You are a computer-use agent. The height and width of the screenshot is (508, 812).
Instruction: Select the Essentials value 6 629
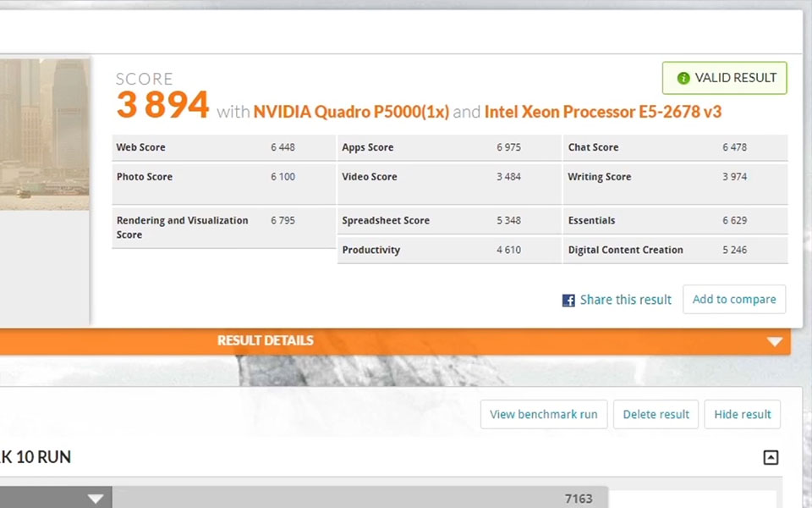coord(735,220)
